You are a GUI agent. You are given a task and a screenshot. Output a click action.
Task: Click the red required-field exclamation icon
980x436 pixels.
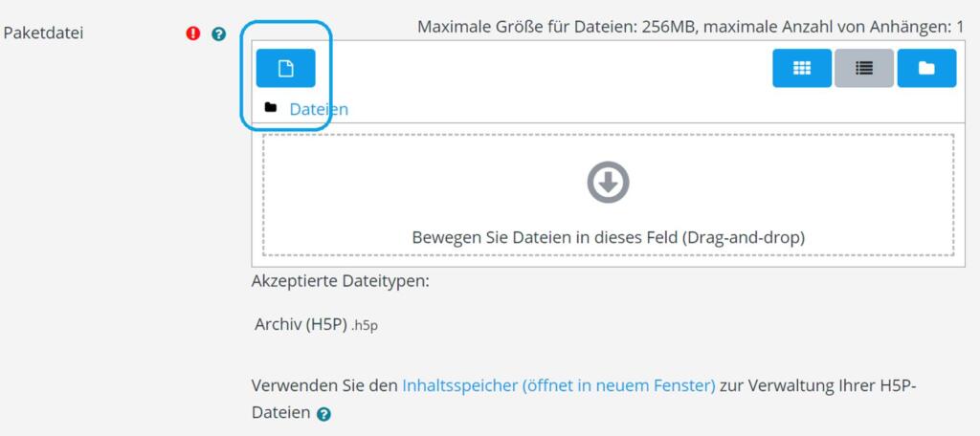(x=193, y=33)
